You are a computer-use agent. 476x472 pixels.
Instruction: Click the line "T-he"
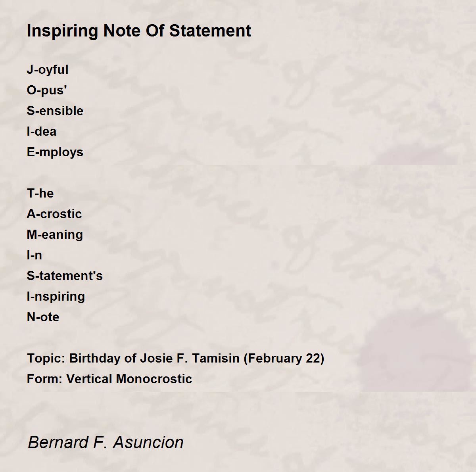pos(40,193)
